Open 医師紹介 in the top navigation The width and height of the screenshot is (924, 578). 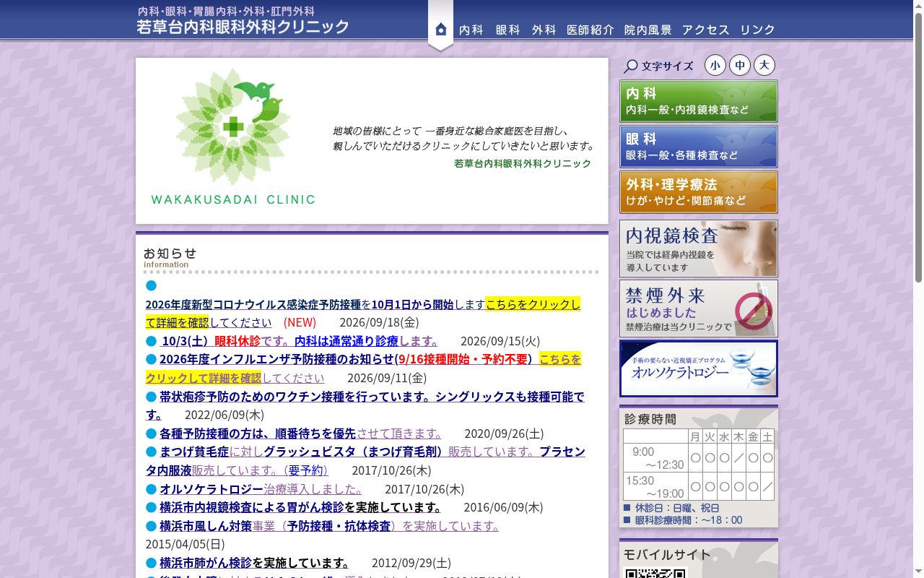590,30
